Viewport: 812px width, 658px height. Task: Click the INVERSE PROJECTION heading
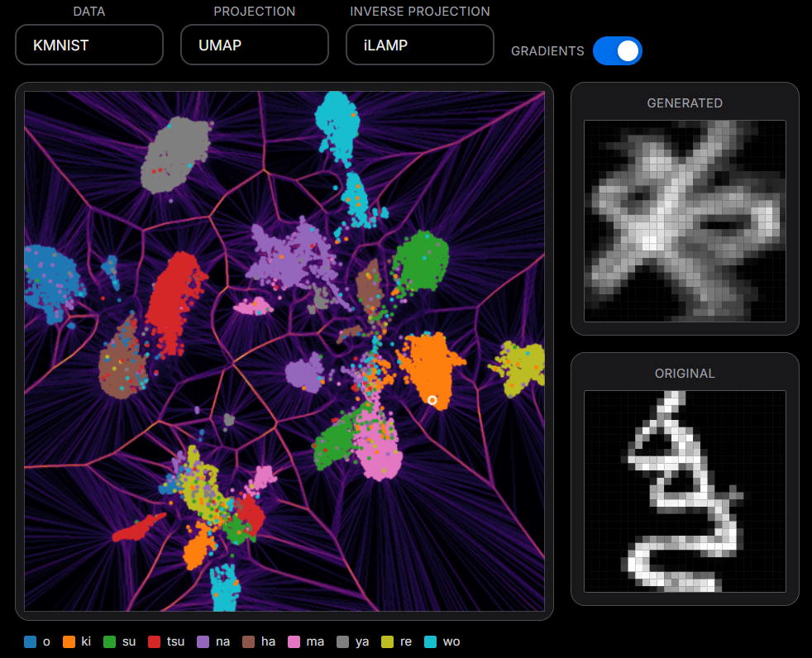[x=419, y=12]
